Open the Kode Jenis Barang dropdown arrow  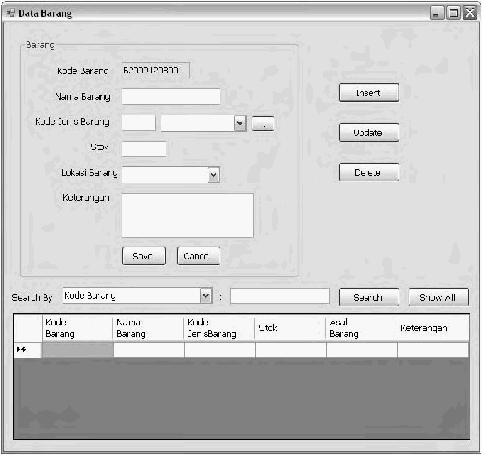coord(240,123)
